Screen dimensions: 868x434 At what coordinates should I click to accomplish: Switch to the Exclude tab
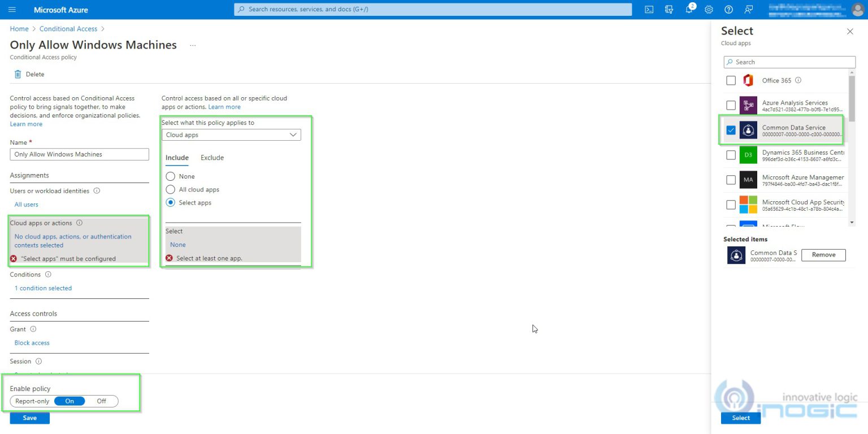click(212, 158)
